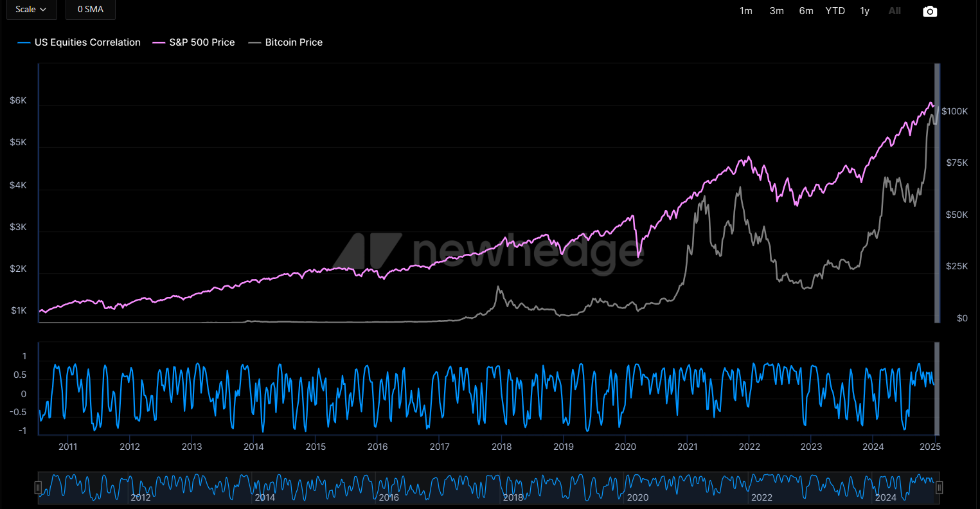Click the 2014 label in the navigator
This screenshot has height=509, width=980.
264,497
